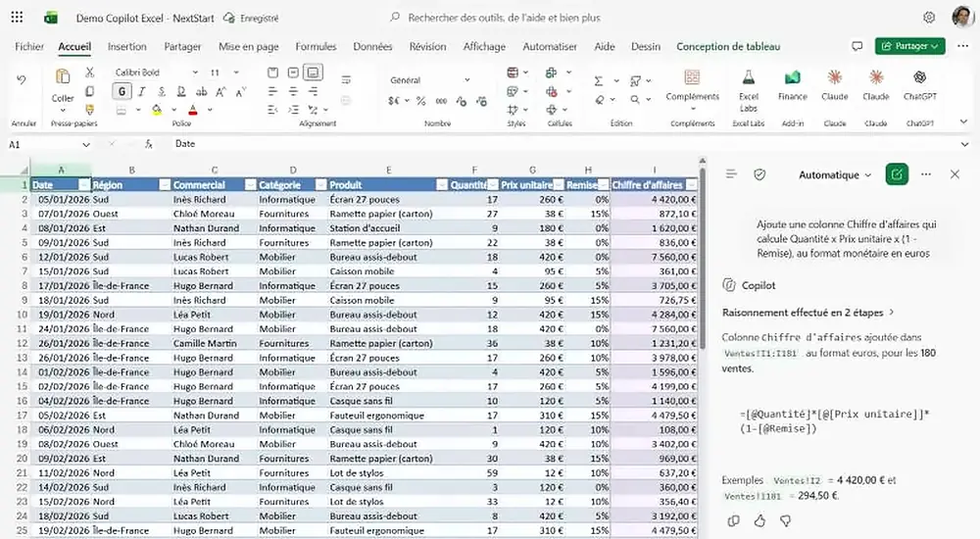Start a new Copilot chat green icon
Screen dimensions: 980x539
897,174
